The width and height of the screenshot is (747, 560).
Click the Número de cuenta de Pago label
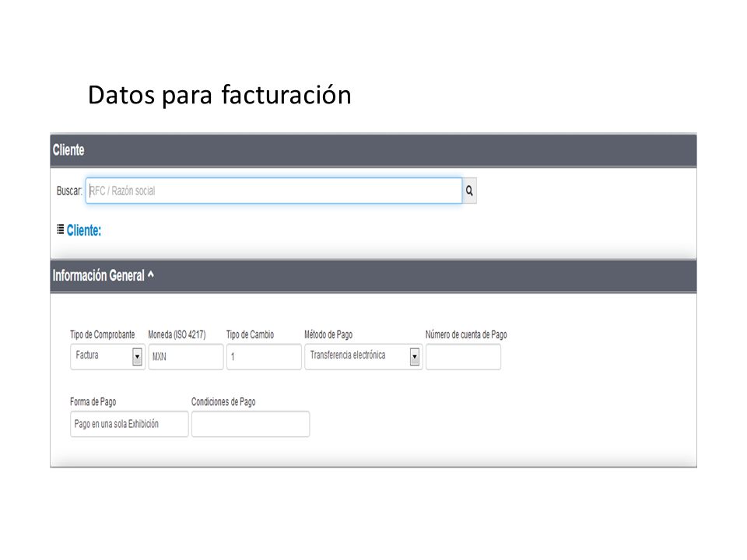(466, 334)
